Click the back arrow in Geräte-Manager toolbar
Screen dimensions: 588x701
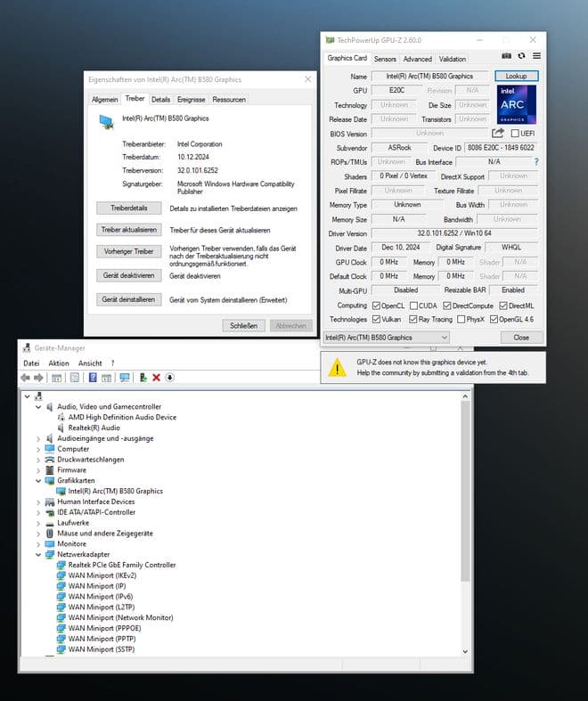click(x=26, y=378)
